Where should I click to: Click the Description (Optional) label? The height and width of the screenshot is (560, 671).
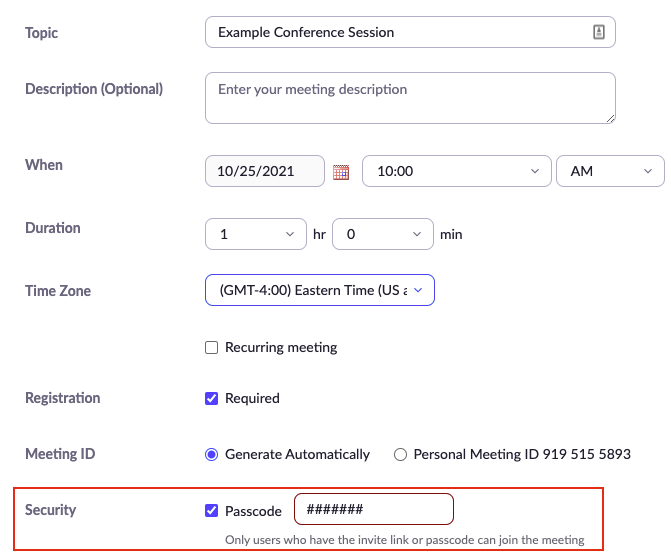(x=94, y=89)
